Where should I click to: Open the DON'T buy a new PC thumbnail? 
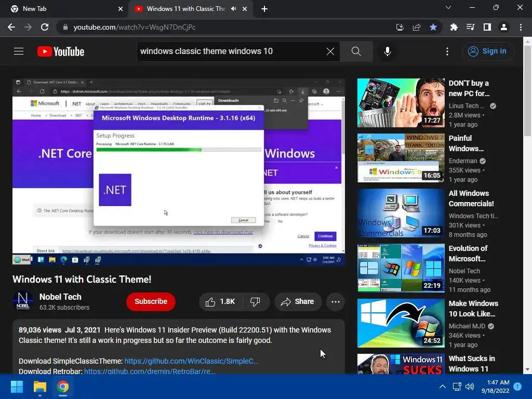click(401, 103)
